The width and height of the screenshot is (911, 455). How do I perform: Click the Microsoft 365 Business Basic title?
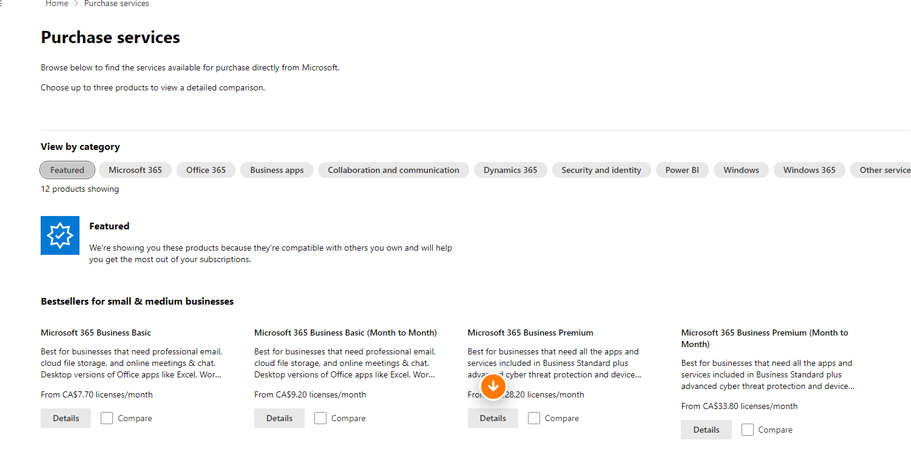96,333
